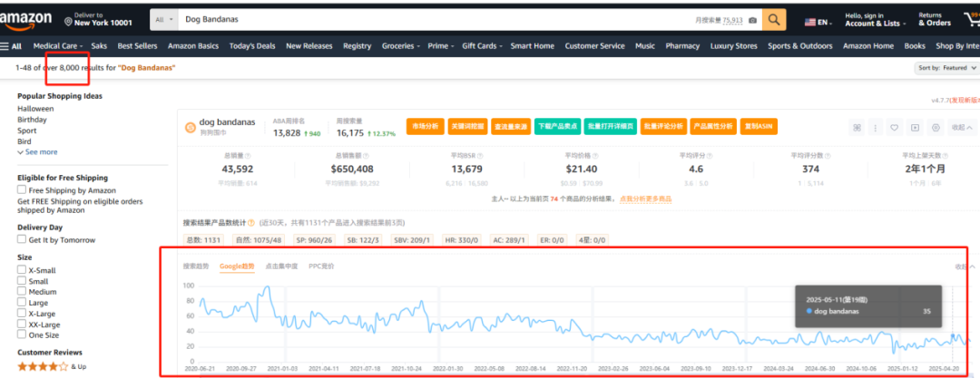Open Best Sellers in nav bar

pyautogui.click(x=138, y=45)
